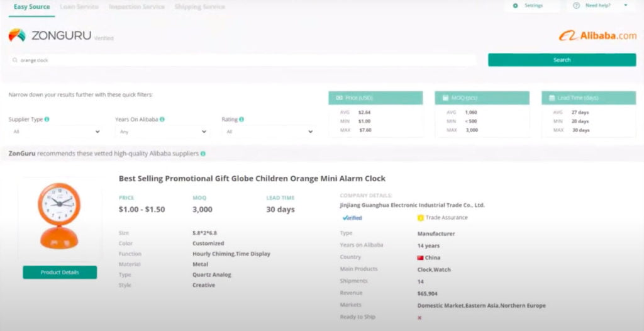
Task: Open the orange alarm clock thumbnail
Action: [x=60, y=216]
